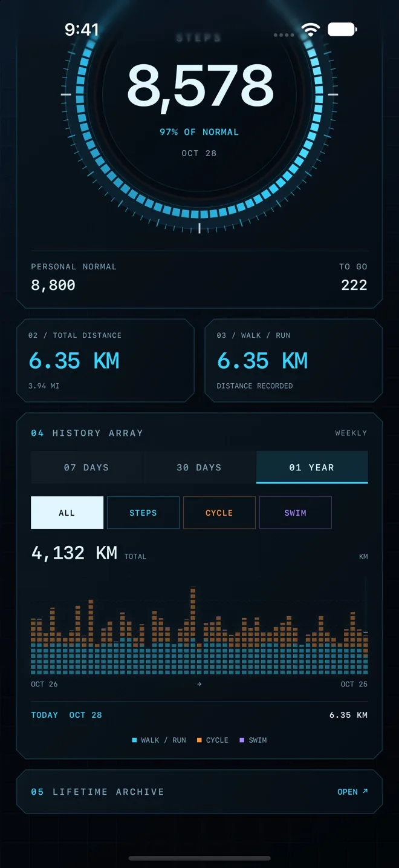The image size is (399, 868).
Task: Tap the WEEKLY label
Action: (x=351, y=433)
